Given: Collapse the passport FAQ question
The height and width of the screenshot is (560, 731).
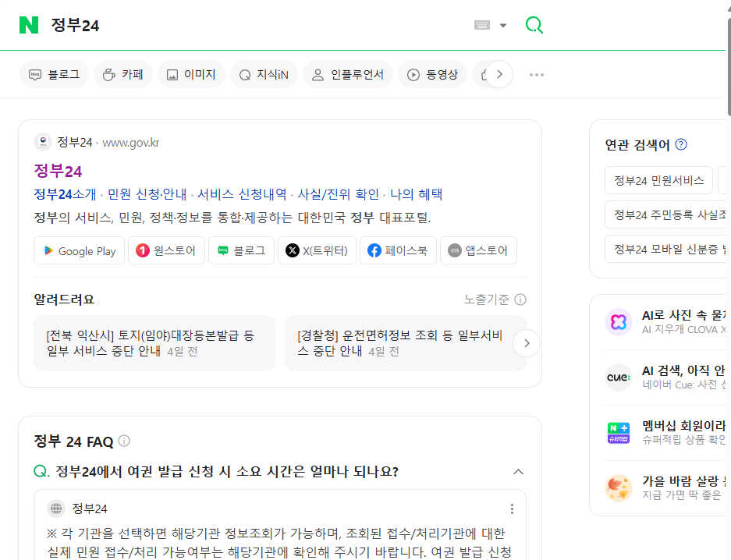Looking at the screenshot, I should (518, 472).
